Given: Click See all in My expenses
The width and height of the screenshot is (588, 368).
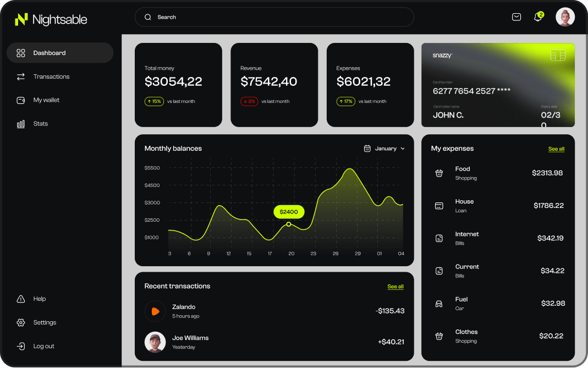Looking at the screenshot, I should coord(556,149).
